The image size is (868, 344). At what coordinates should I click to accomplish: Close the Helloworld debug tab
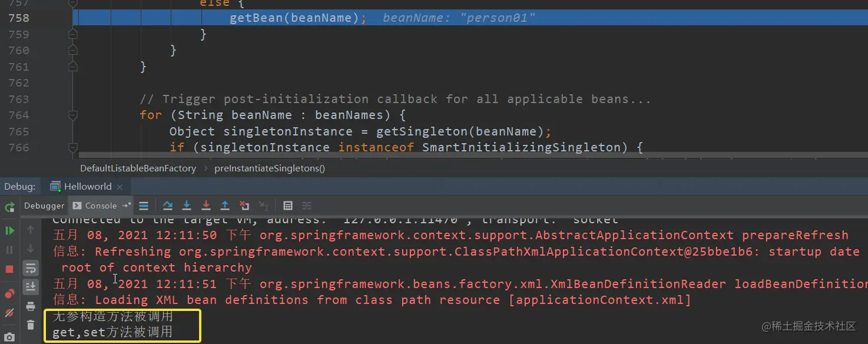pyautogui.click(x=120, y=187)
